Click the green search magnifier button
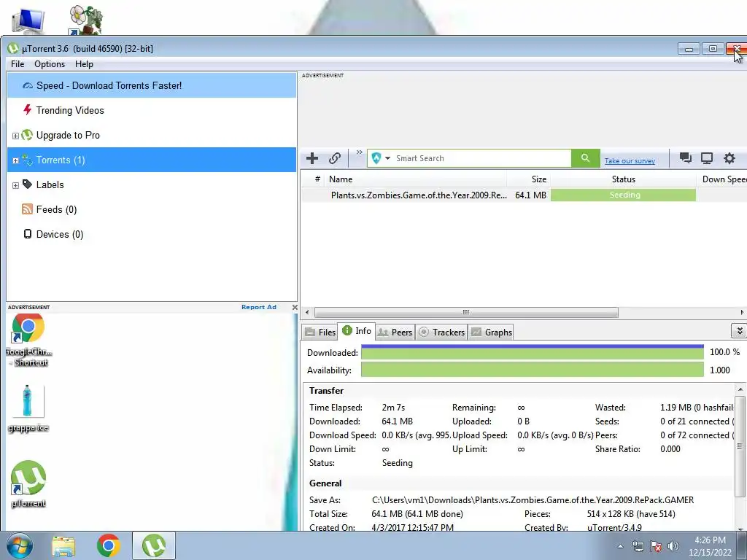 tap(586, 158)
